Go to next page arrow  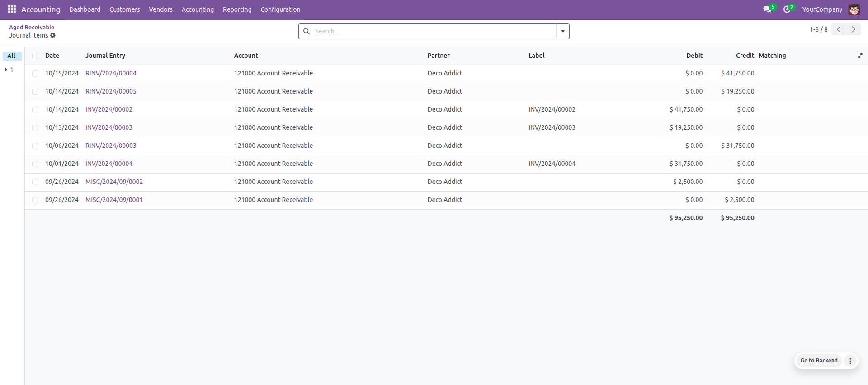[853, 29]
